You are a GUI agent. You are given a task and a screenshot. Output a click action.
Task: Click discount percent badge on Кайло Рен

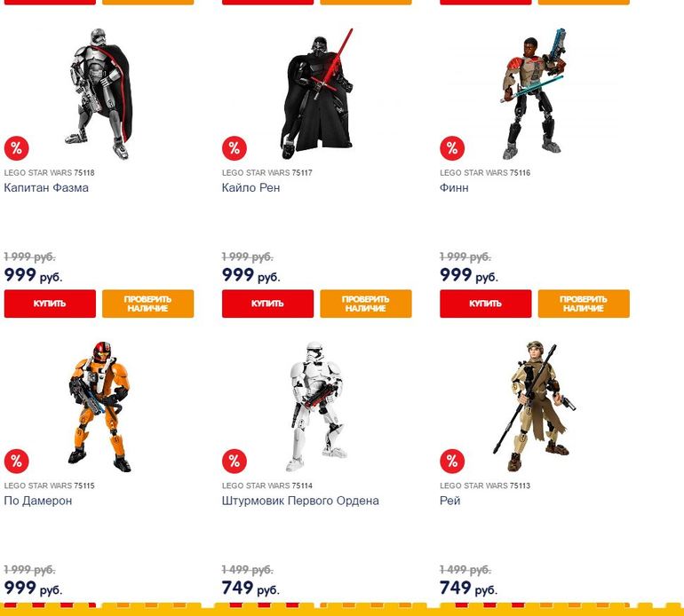pyautogui.click(x=235, y=148)
